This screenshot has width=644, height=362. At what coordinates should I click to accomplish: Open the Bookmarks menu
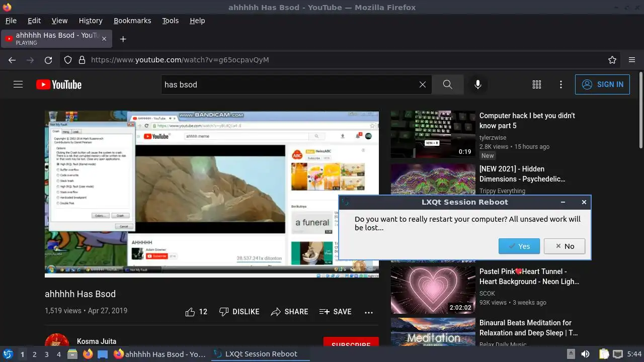[x=132, y=21]
